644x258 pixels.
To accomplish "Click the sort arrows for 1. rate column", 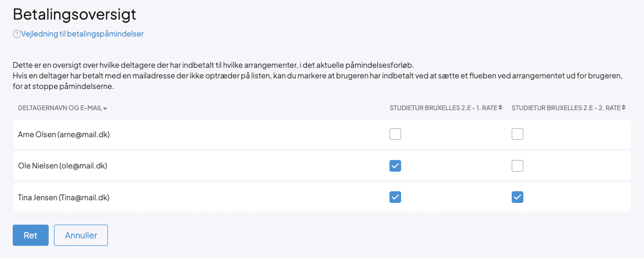I will [x=501, y=108].
